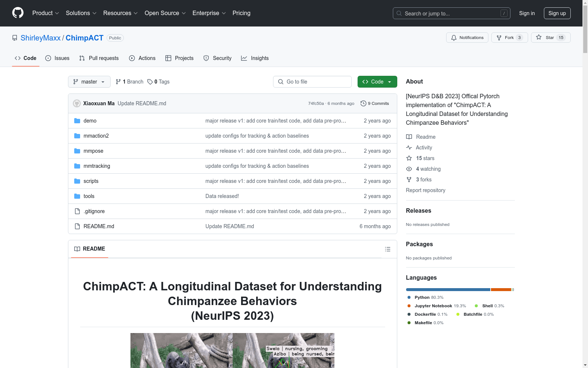Screen dimensions: 588x368
Task: Click the Sign up button
Action: [557, 13]
